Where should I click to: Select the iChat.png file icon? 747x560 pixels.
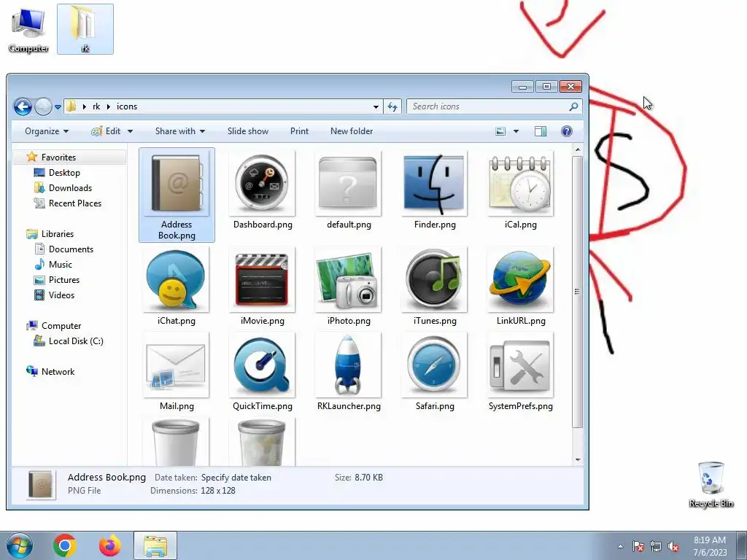click(x=177, y=279)
